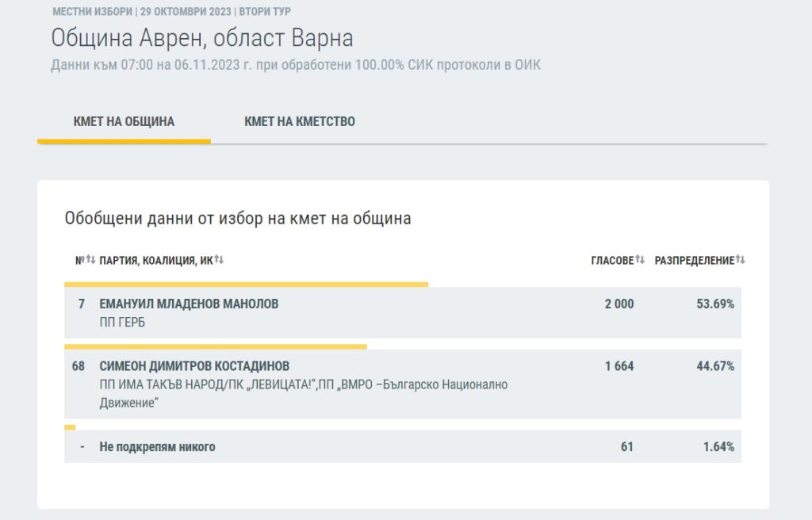Open the КМЕТ НА КМЕТСТВО tab
This screenshot has height=520, width=812.
299,122
